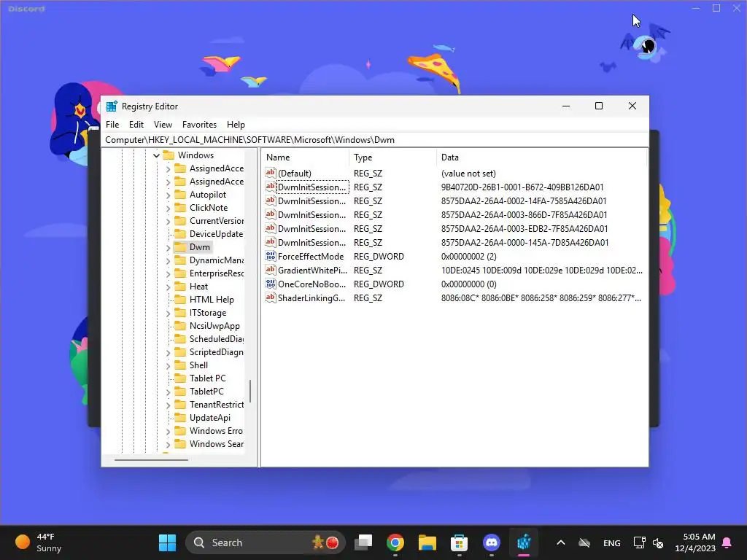
Task: Show hidden system tray icons
Action: click(561, 542)
